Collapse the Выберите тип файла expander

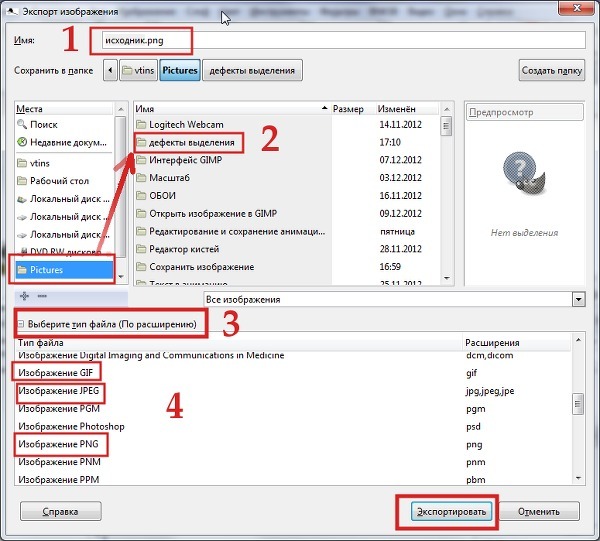(21, 324)
